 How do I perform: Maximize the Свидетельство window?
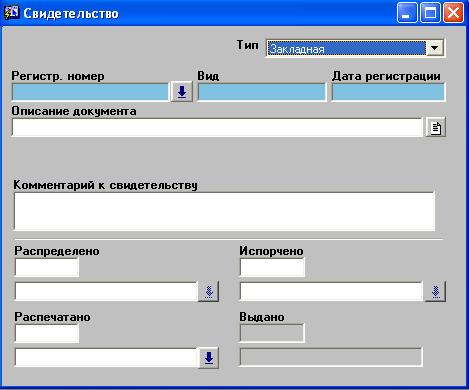430,13
